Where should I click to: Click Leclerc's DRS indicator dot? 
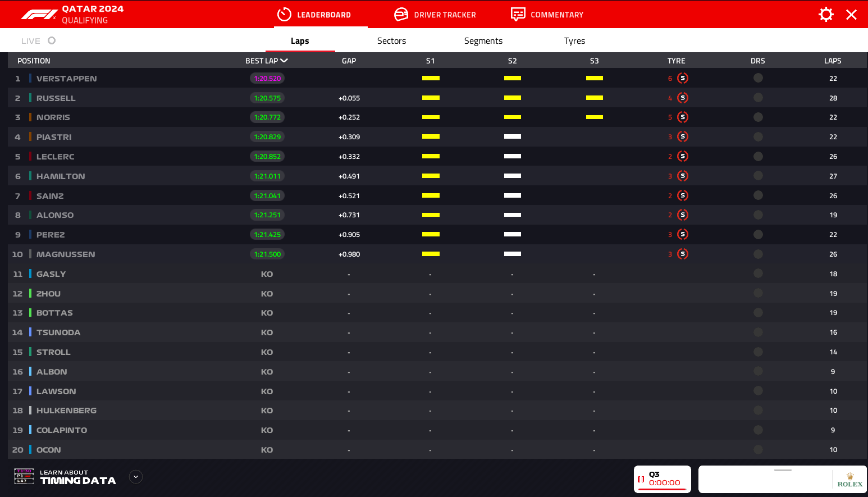(758, 156)
